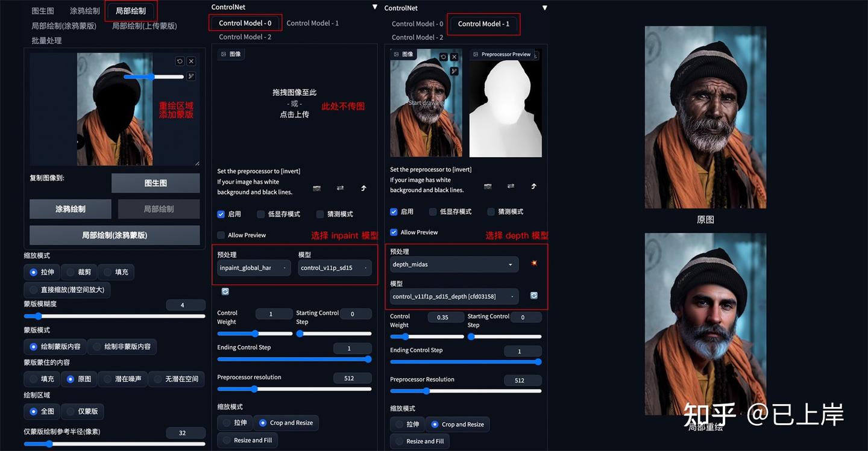Open control_v11f1p_sd15_depth model dropdown

(x=454, y=296)
